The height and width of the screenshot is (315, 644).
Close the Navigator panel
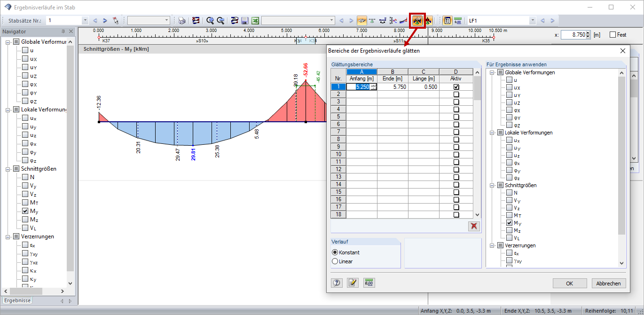click(x=71, y=31)
